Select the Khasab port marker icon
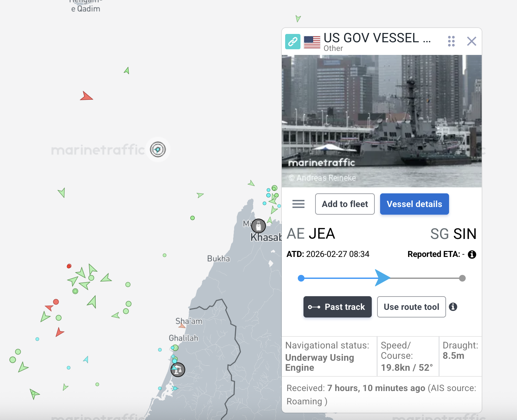 258,226
